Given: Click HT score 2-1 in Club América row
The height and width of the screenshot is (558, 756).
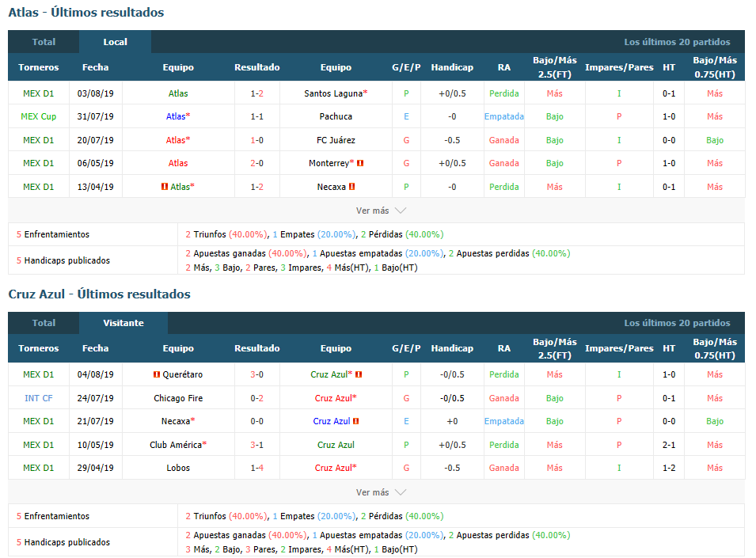Looking at the screenshot, I should pyautogui.click(x=669, y=445).
